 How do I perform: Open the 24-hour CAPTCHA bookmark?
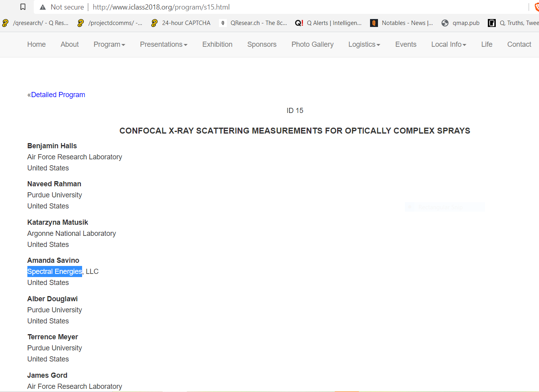click(x=181, y=23)
